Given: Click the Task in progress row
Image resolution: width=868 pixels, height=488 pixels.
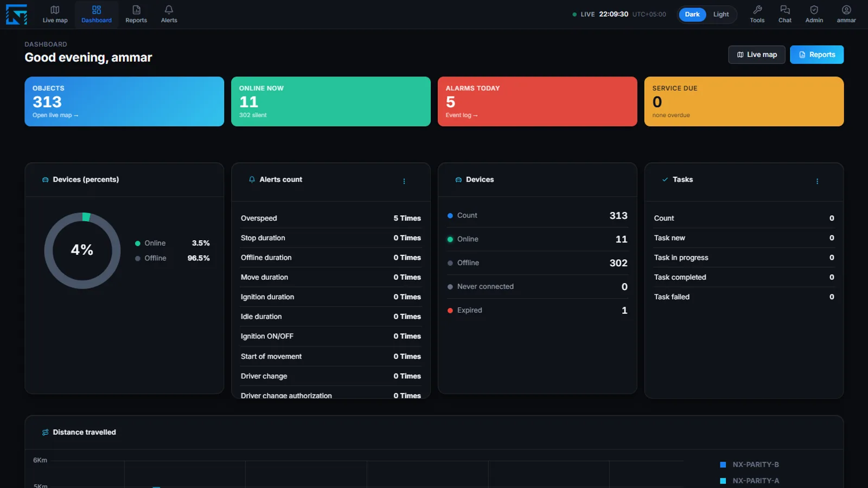Looking at the screenshot, I should pos(744,258).
